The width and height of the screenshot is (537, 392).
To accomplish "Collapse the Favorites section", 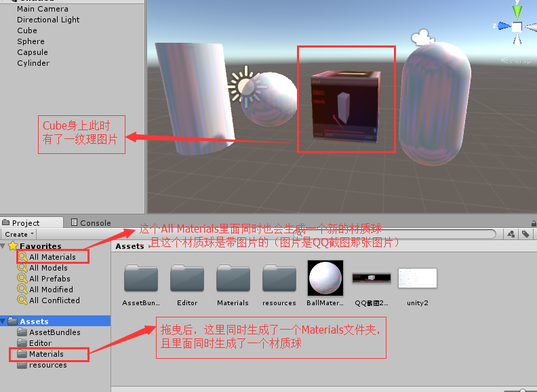I will tap(3, 246).
